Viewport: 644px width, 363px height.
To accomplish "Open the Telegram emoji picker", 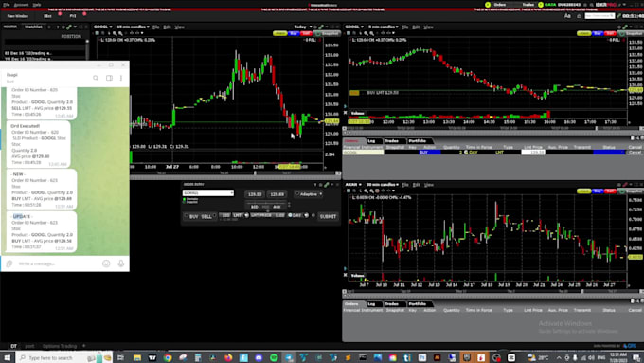I will coord(106,263).
